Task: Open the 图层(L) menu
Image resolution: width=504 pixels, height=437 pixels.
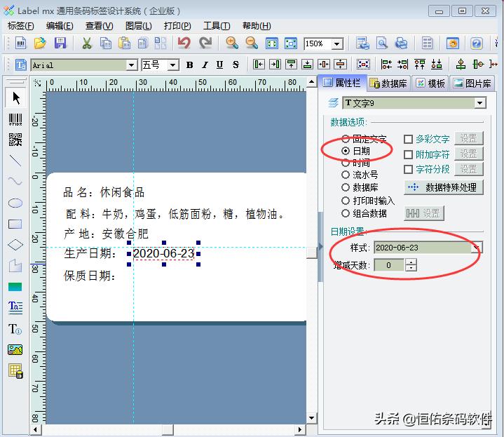Action: click(x=139, y=26)
